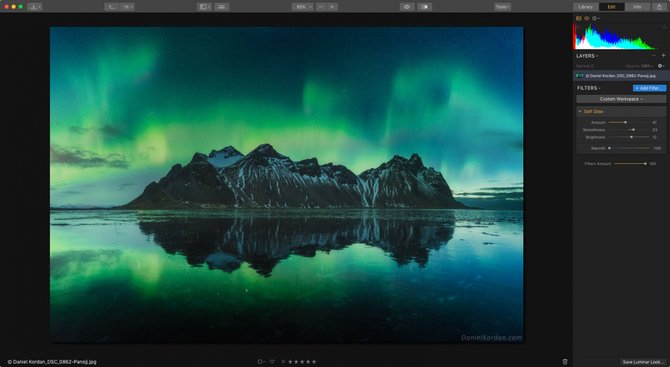Open the Tools dropdown menu
Screen dimensions: 670x367
point(502,7)
